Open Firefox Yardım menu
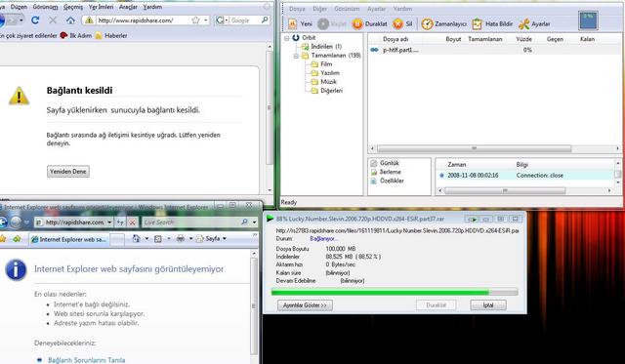The width and height of the screenshot is (625, 364). tap(152, 7)
